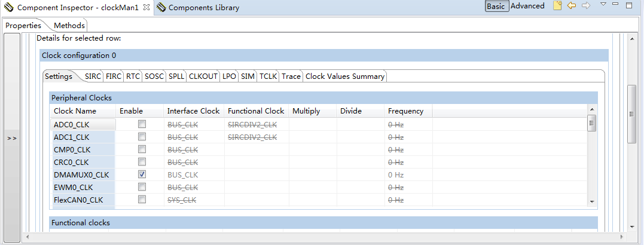644x245 pixels.
Task: Click ADC1_CLK functional clock SIRCDIV2_CLK cell
Action: 257,137
